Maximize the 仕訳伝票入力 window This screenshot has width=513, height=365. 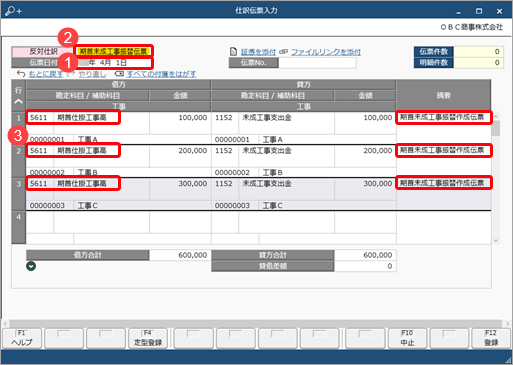click(479, 11)
